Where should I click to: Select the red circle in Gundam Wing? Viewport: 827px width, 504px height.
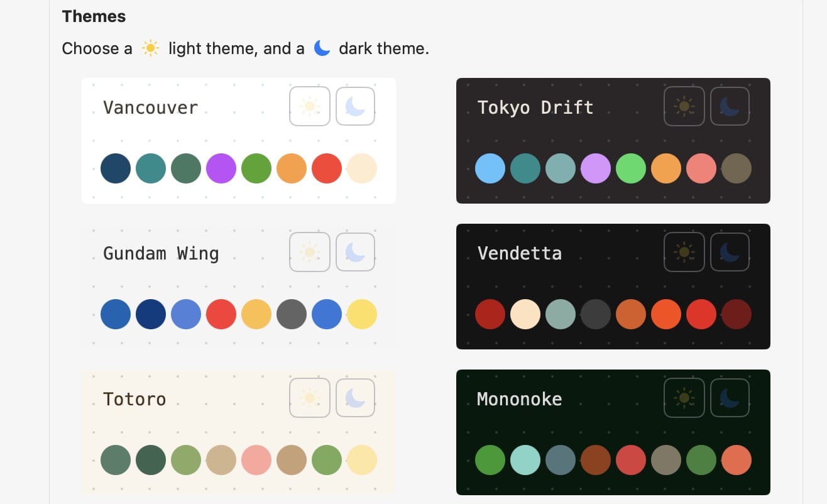221,314
